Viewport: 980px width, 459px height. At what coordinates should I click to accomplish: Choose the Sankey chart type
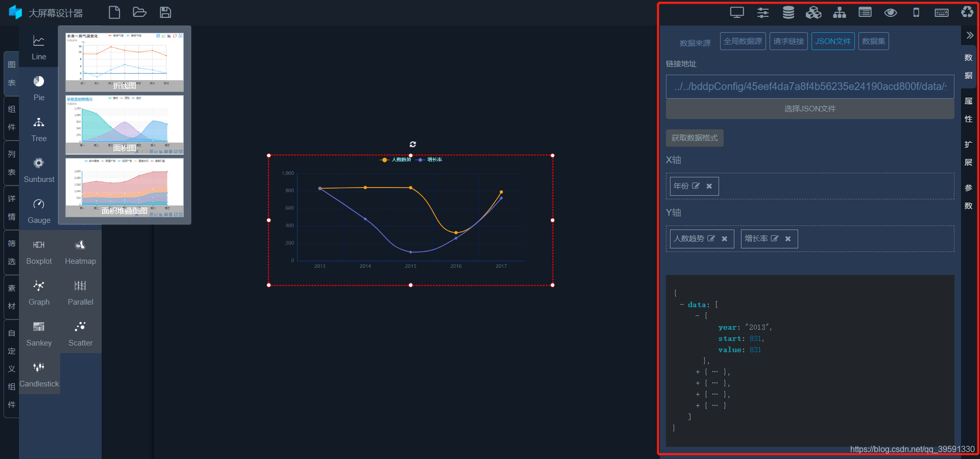coord(39,334)
